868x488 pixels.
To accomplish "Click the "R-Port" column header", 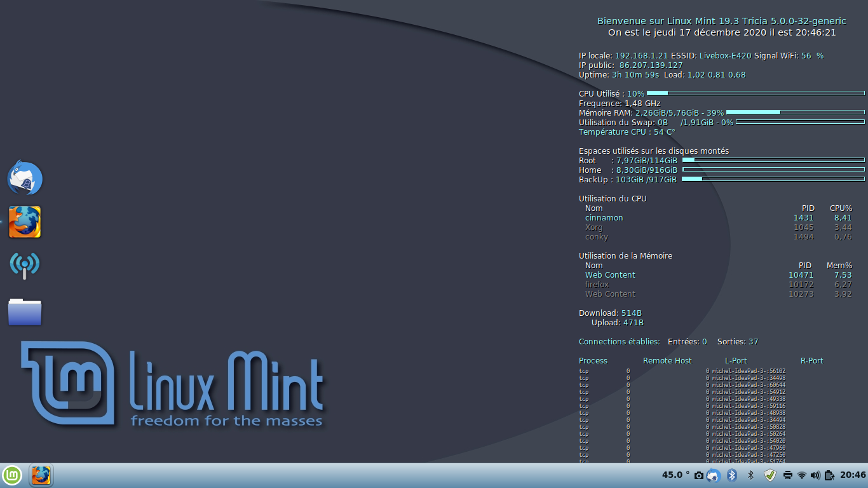I will (x=812, y=360).
